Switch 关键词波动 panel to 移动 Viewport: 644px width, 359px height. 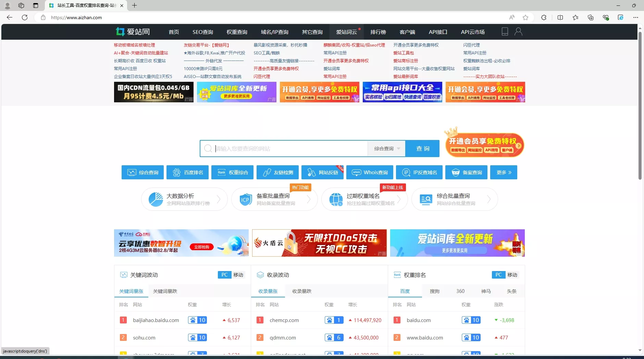(238, 275)
